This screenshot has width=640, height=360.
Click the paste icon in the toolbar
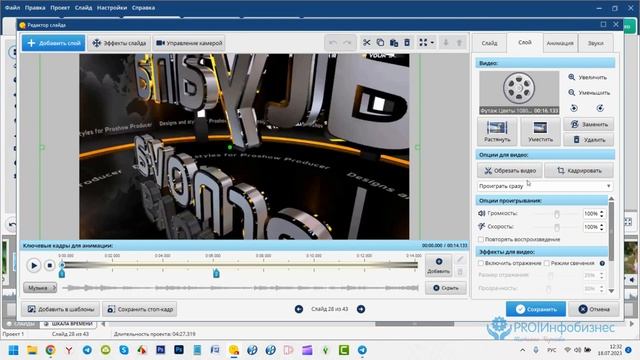pyautogui.click(x=393, y=42)
